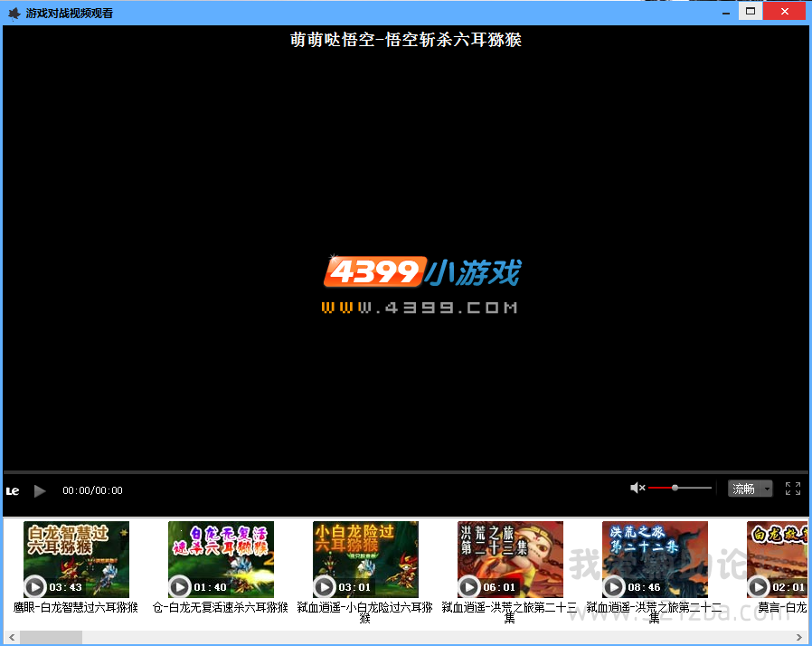Viewport: 812px width, 646px height.
Task: Click title 弑血逍遥-洪荒之旅第二十二集
Action: click(655, 613)
